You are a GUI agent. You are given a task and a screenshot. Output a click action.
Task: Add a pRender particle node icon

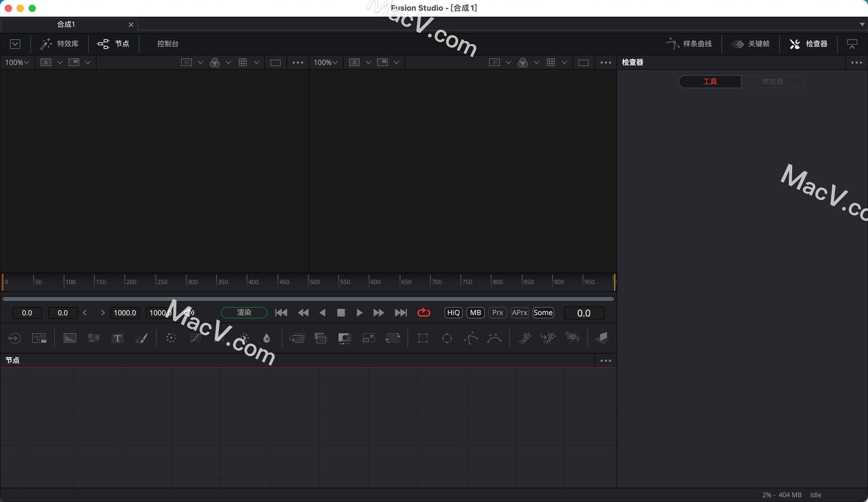point(572,338)
